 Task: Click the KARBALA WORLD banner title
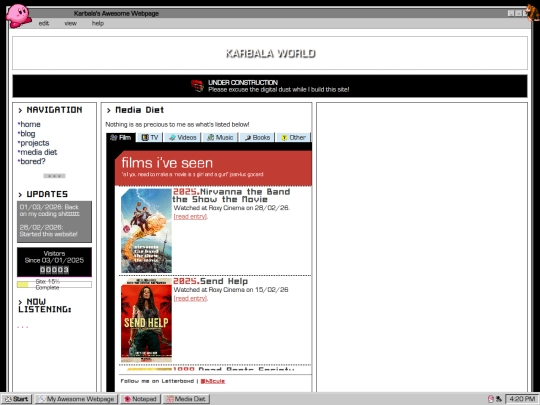[270, 53]
